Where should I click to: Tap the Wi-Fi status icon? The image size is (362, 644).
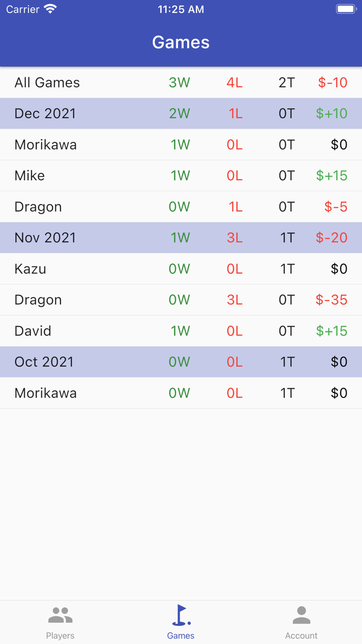click(50, 9)
